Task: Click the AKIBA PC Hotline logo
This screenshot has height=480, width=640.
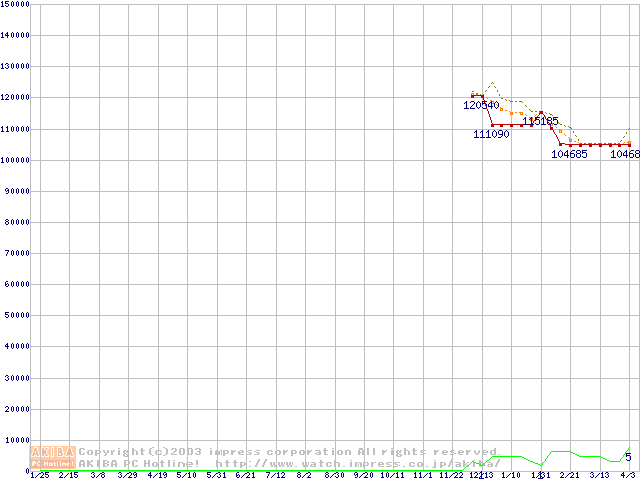Action: coord(54,457)
